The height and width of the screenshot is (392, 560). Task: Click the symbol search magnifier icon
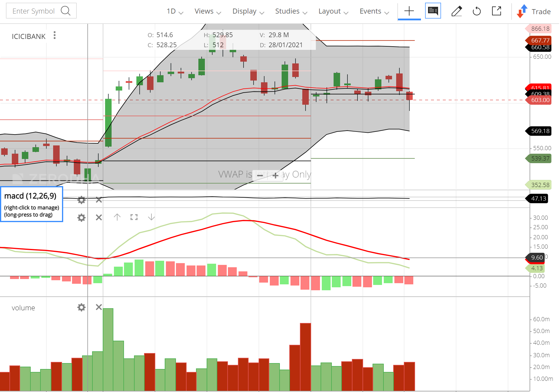[x=66, y=11]
